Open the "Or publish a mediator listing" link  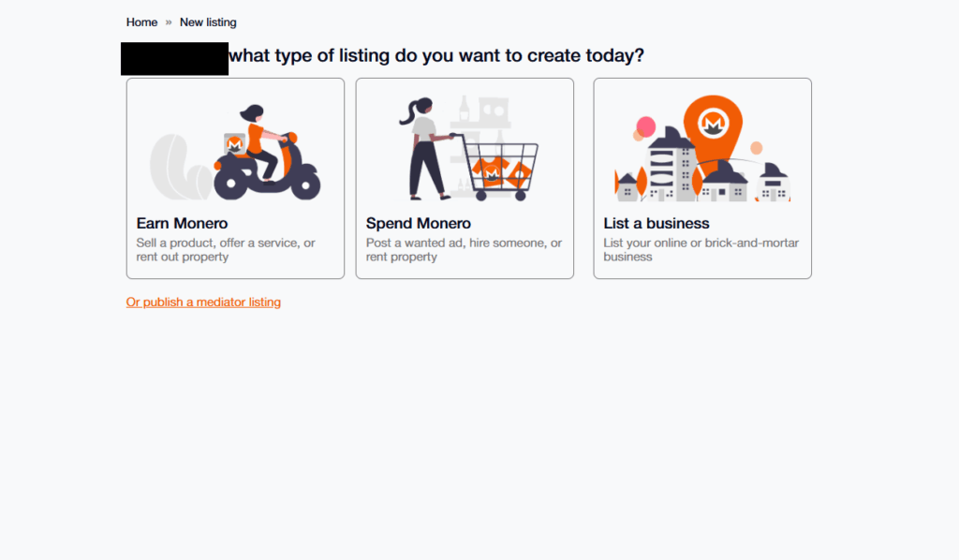pyautogui.click(x=203, y=302)
